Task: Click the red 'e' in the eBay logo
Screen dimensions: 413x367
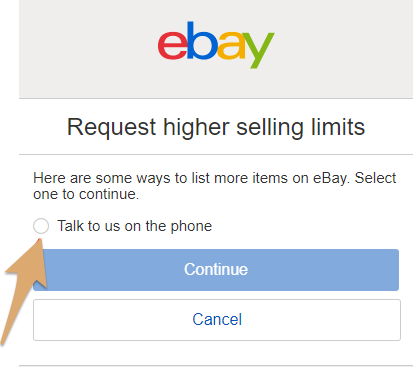Action: point(172,45)
